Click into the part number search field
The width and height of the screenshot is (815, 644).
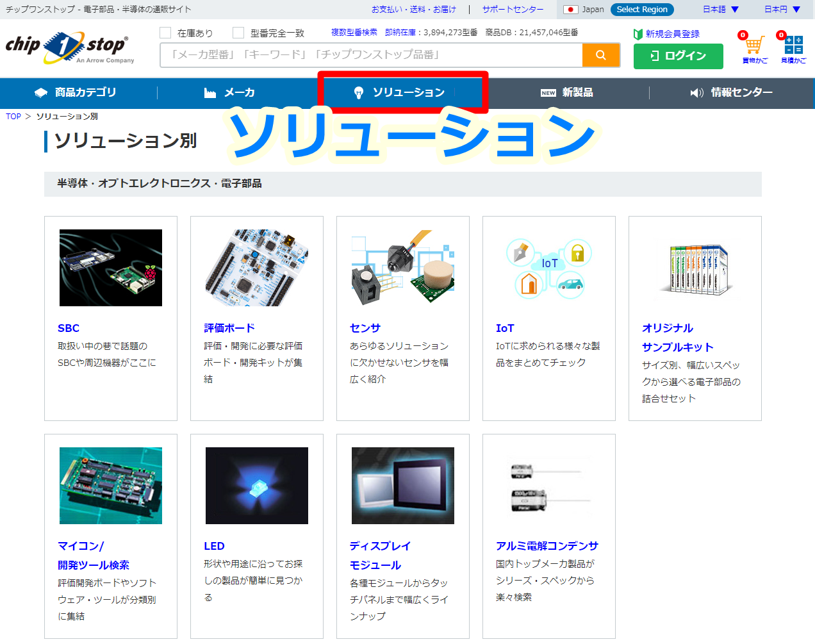(372, 55)
